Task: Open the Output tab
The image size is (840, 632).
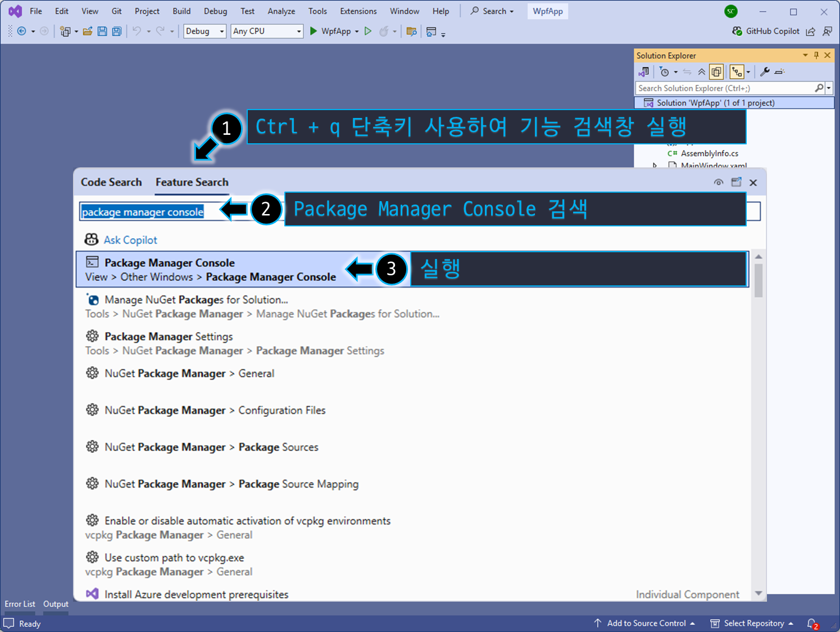Action: pos(56,604)
